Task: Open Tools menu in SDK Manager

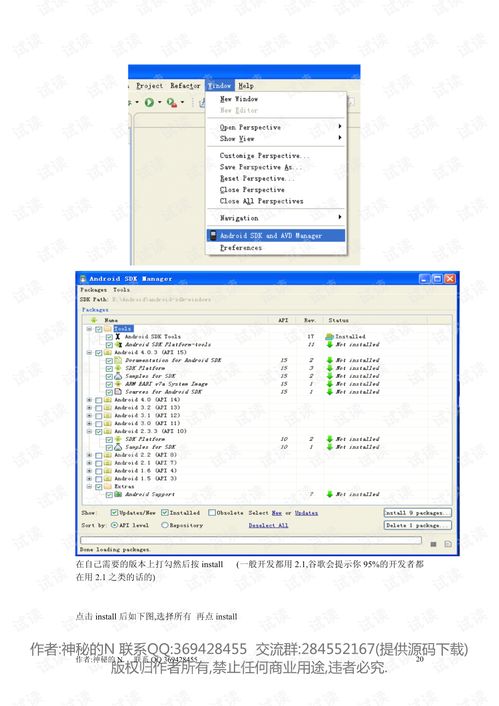Action: click(121, 290)
